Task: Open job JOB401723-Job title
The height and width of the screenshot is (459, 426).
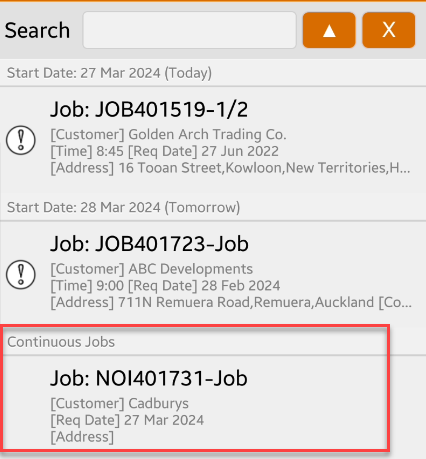Action: click(x=149, y=244)
